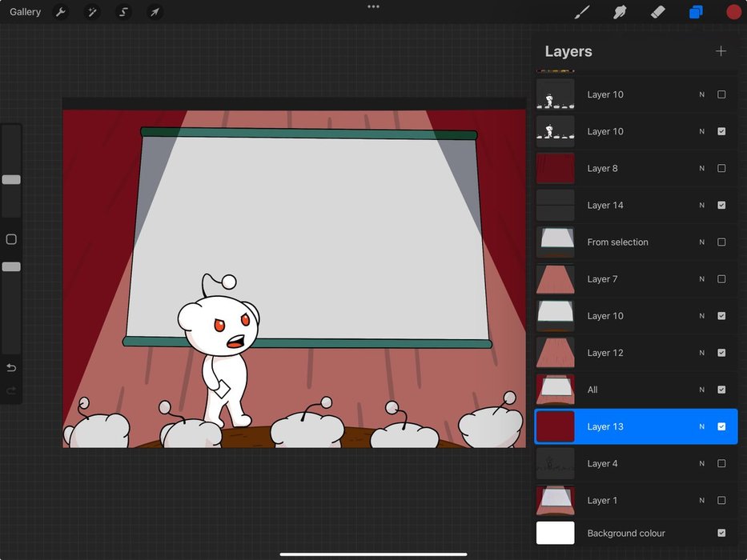Activate the Selection tool
The height and width of the screenshot is (560, 747).
click(123, 12)
